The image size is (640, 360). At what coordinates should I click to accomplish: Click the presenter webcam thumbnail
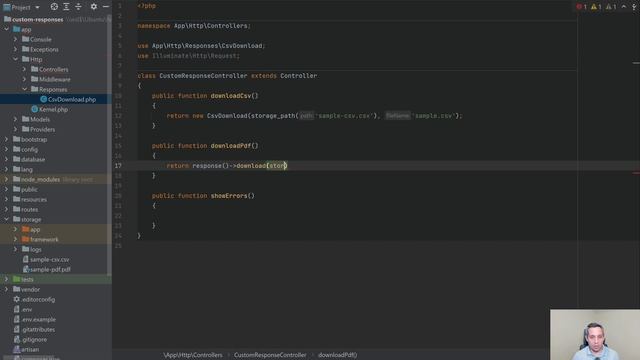click(595, 335)
